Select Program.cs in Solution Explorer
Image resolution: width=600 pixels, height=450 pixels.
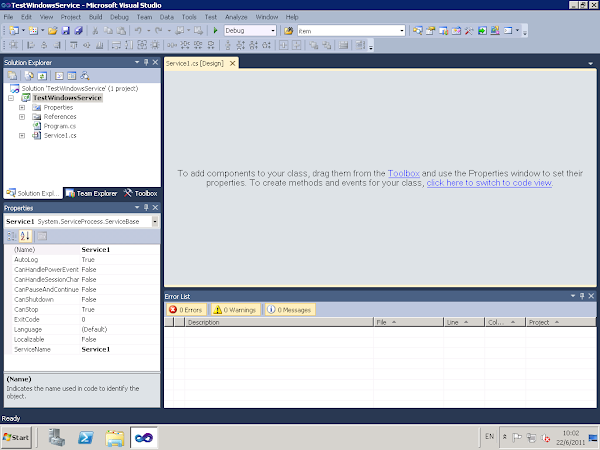(x=60, y=126)
